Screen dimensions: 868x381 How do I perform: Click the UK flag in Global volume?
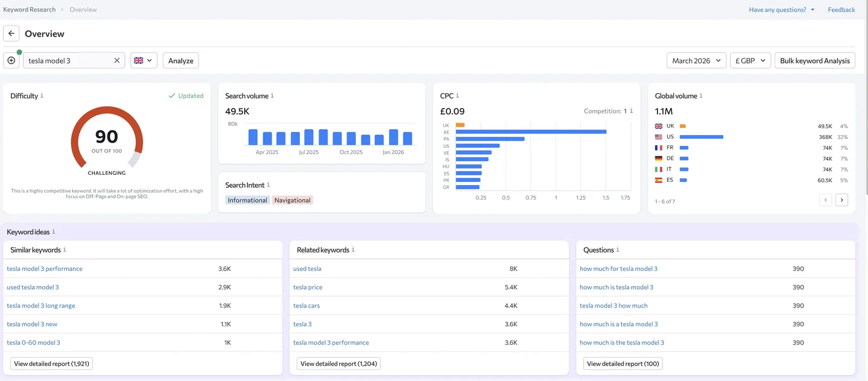[659, 126]
